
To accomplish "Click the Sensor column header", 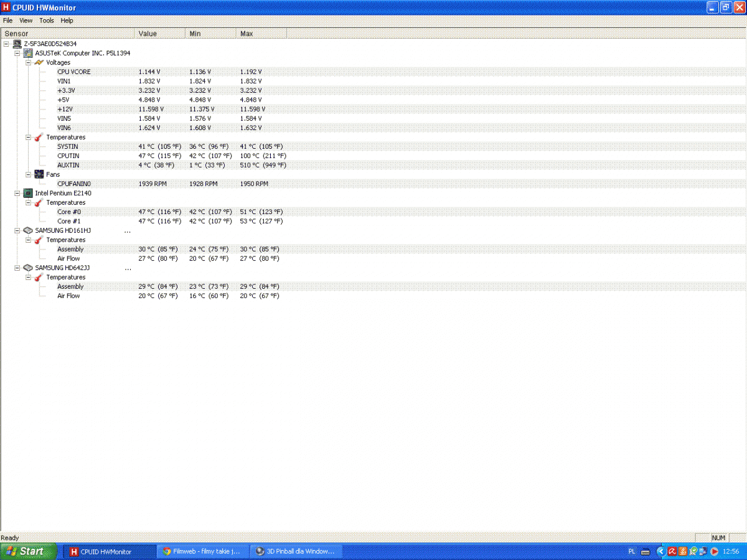I will (67, 34).
